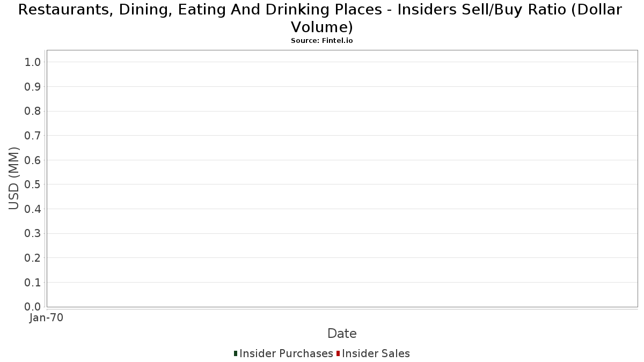Click the red Insider Sales legend swatch
This screenshot has width=644, height=362.
pos(338,353)
